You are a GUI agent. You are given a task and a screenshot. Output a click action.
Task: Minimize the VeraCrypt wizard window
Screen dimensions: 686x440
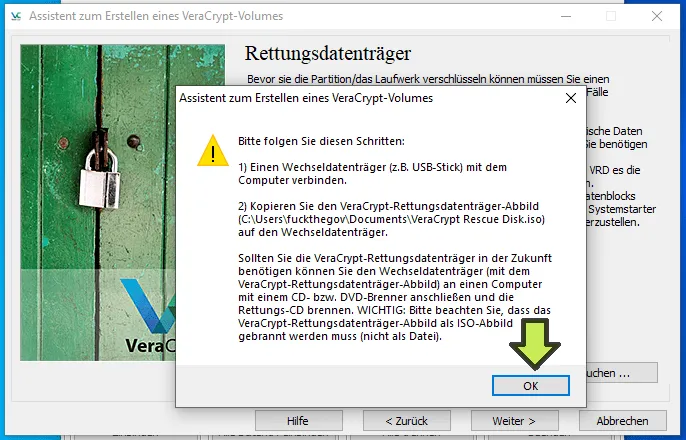(x=566, y=16)
